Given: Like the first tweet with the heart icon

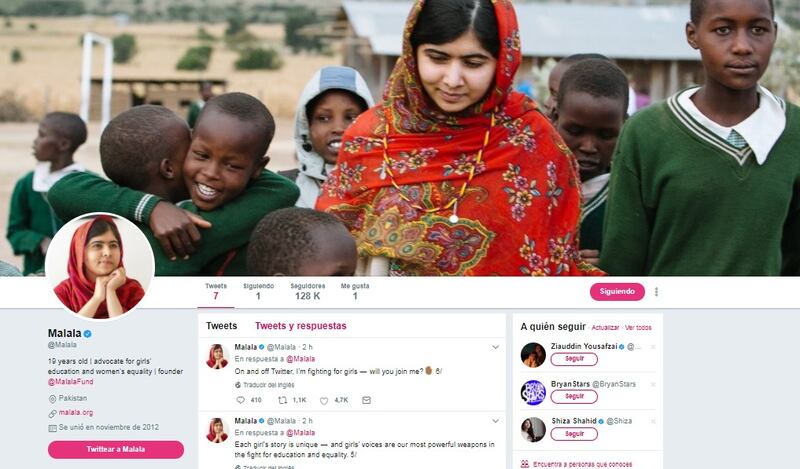Looking at the screenshot, I should click(324, 401).
